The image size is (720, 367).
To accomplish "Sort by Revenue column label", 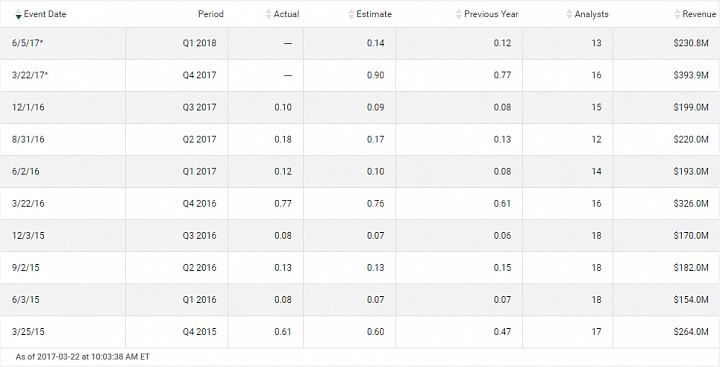I will [x=699, y=14].
